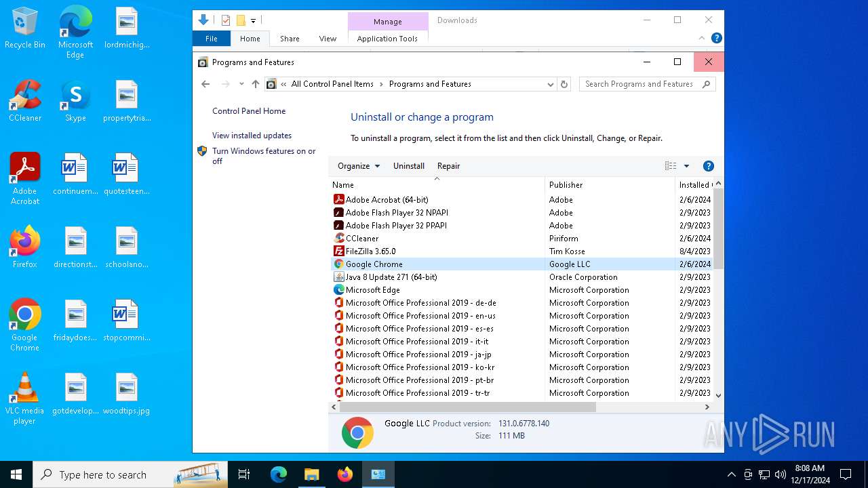The image size is (868, 488).
Task: Switch to the Home ribbon tab
Action: [250, 39]
